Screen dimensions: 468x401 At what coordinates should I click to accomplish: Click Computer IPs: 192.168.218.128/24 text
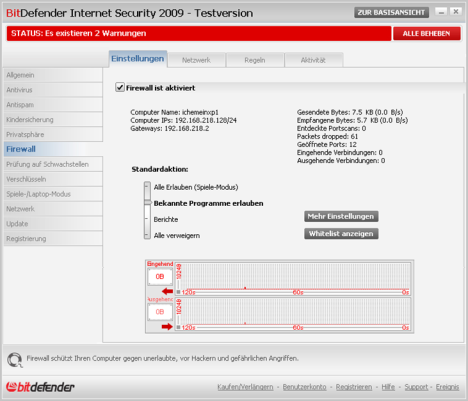(183, 120)
